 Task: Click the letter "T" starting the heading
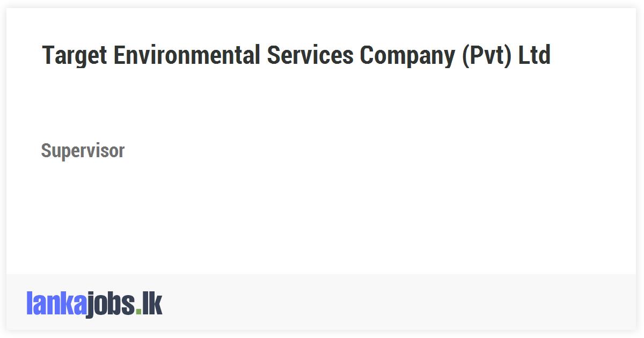pos(48,55)
